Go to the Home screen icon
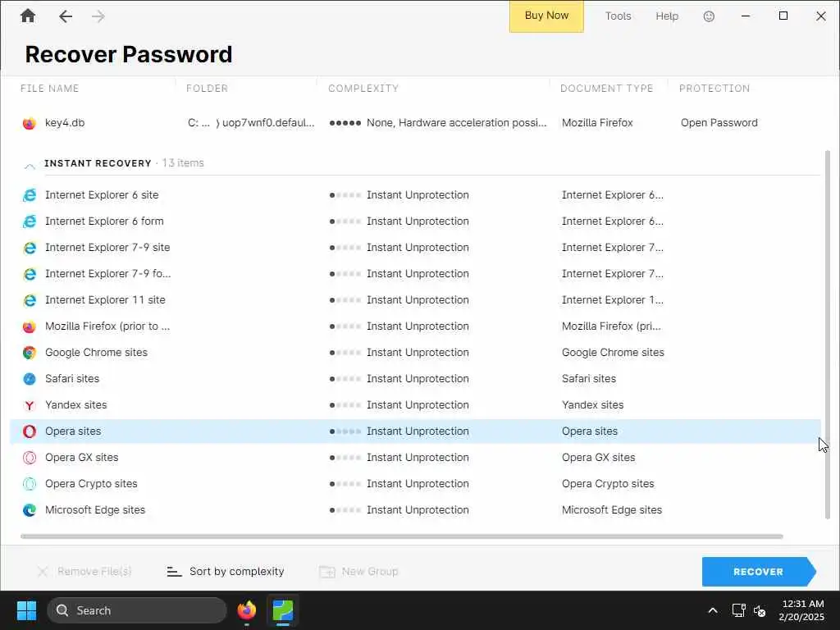The width and height of the screenshot is (840, 630). pyautogui.click(x=28, y=16)
